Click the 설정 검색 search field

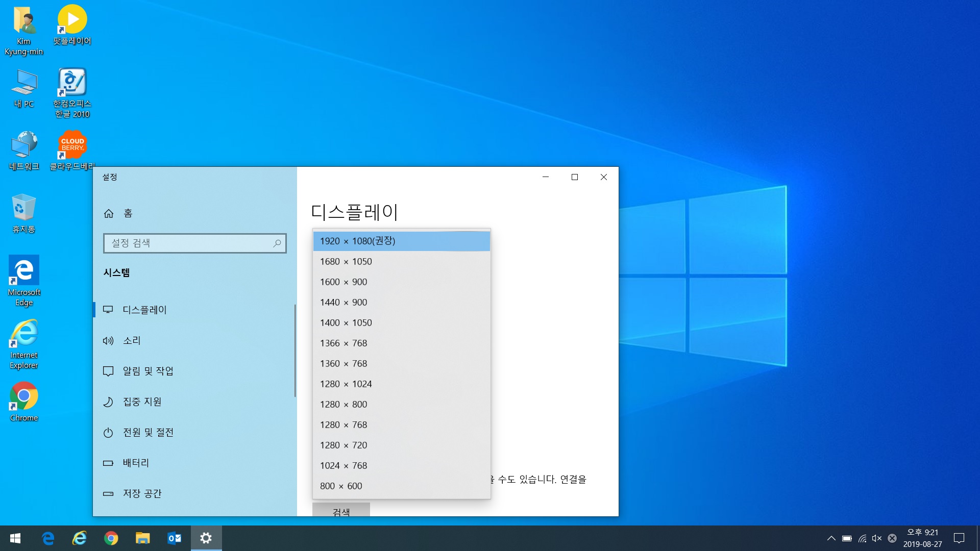coord(194,243)
